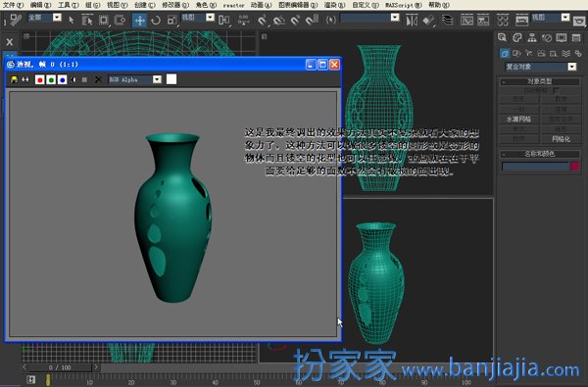Open the 创建 menu
This screenshot has height=387, width=588.
pos(145,5)
